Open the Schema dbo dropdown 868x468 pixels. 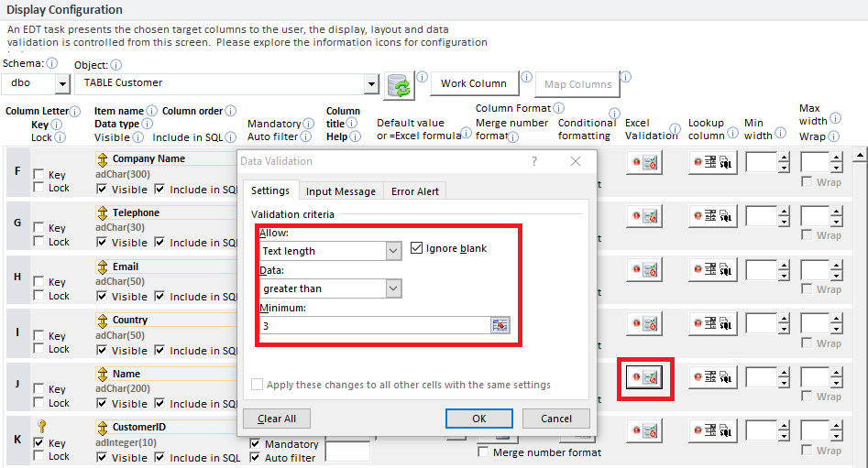tap(62, 84)
